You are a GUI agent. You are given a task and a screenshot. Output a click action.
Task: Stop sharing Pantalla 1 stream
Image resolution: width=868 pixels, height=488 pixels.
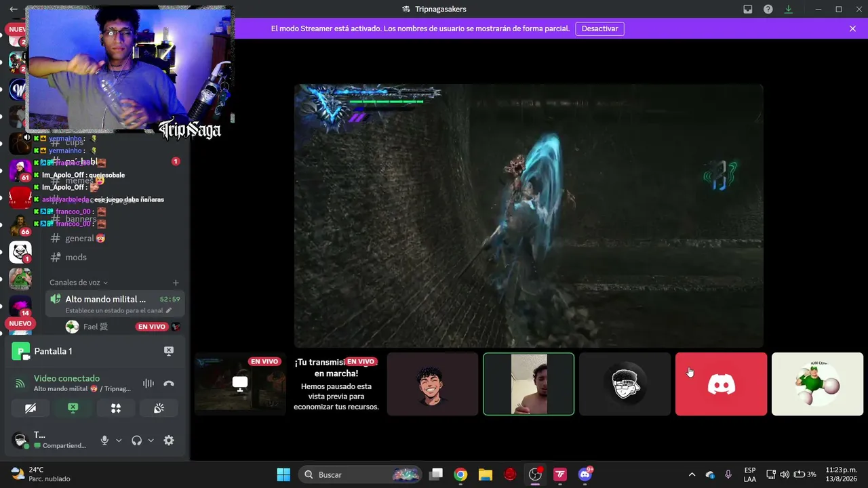[169, 351]
